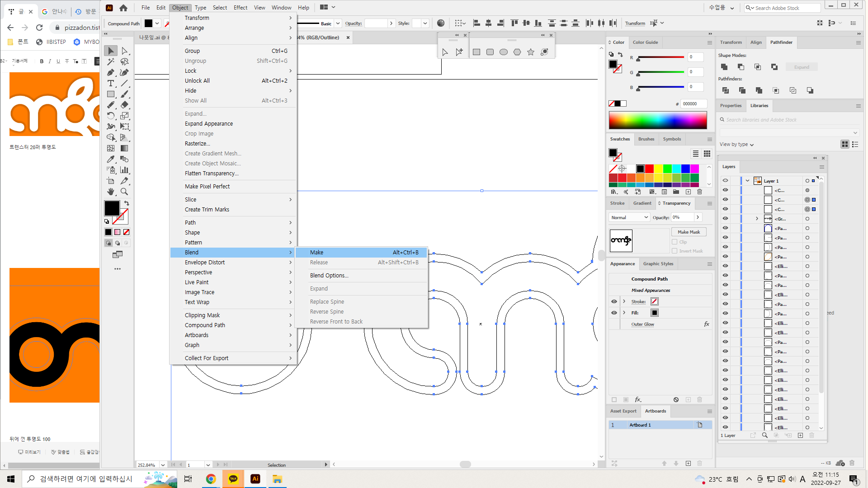Select the Eraser tool

[x=125, y=105]
